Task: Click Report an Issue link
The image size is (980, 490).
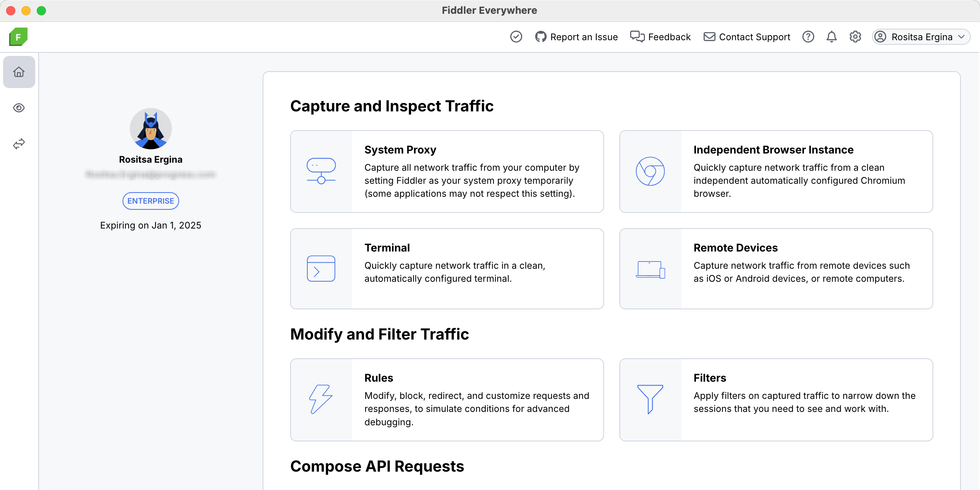Action: point(577,37)
